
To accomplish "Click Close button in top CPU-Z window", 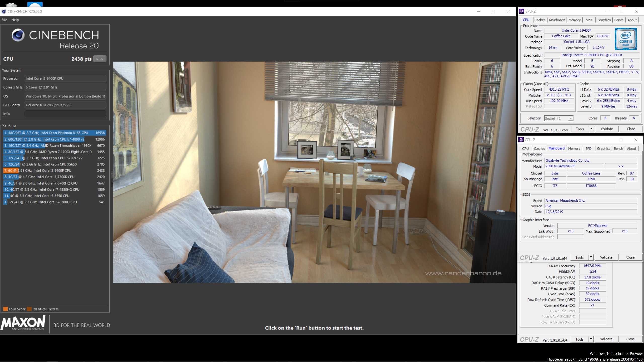I will [631, 129].
